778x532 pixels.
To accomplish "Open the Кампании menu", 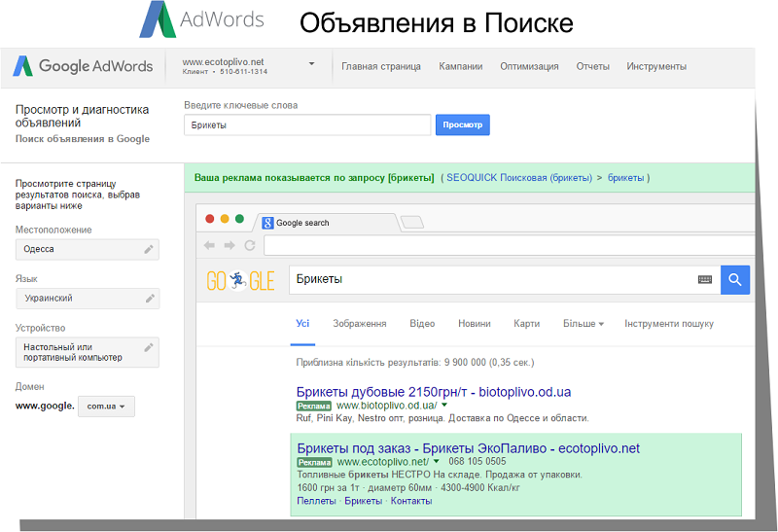I will click(460, 66).
